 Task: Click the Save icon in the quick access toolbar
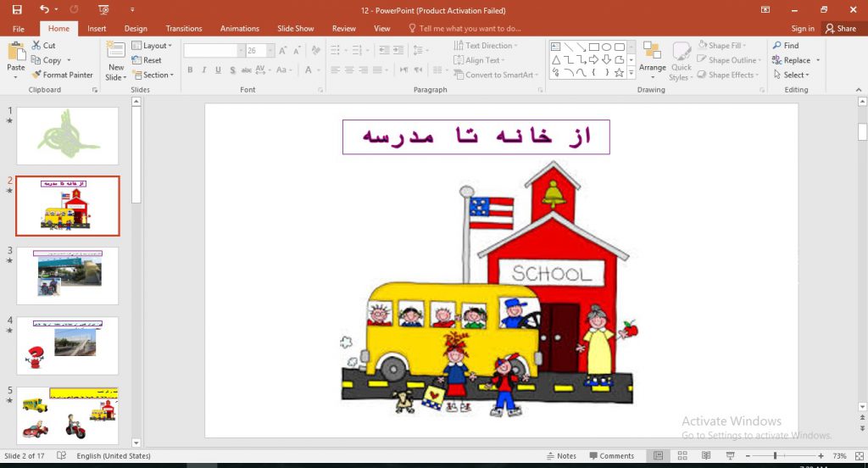[17, 9]
